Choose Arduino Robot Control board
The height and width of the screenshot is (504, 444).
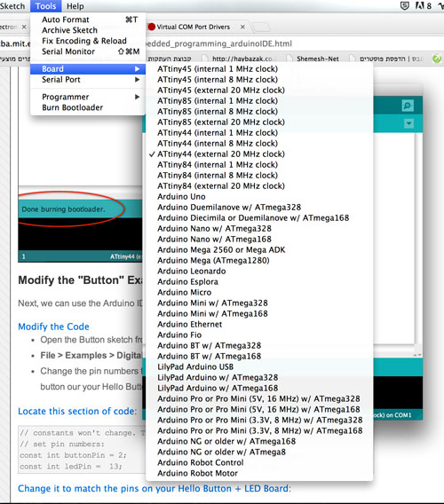click(x=259, y=462)
